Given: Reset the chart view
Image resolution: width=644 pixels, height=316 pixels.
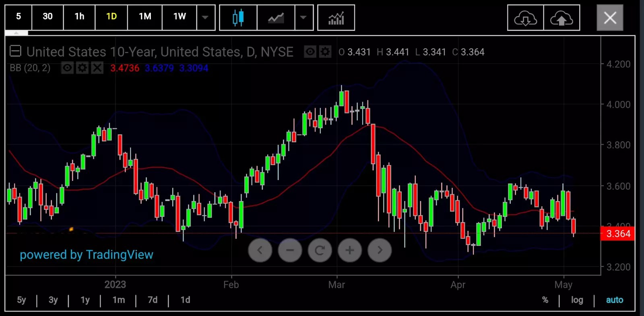Looking at the screenshot, I should point(320,250).
